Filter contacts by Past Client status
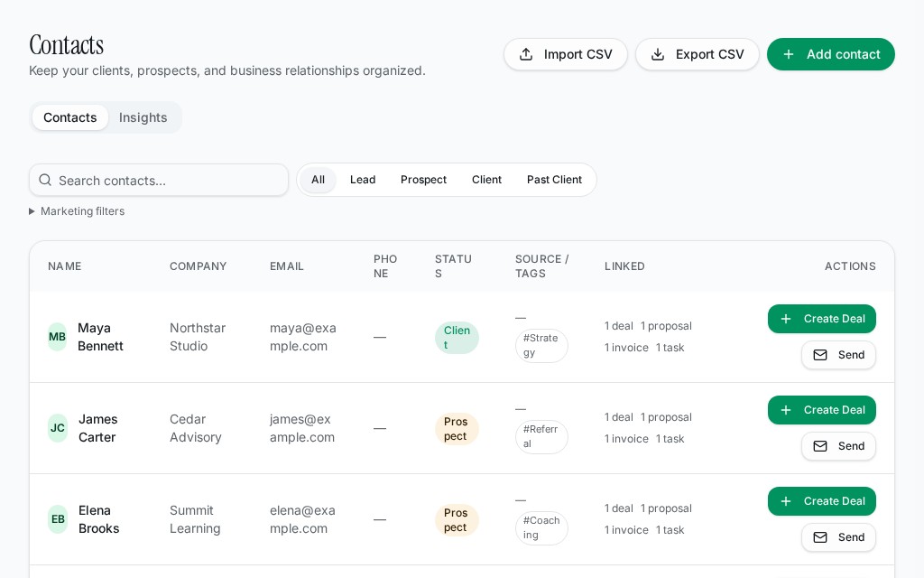The height and width of the screenshot is (578, 924). [555, 180]
